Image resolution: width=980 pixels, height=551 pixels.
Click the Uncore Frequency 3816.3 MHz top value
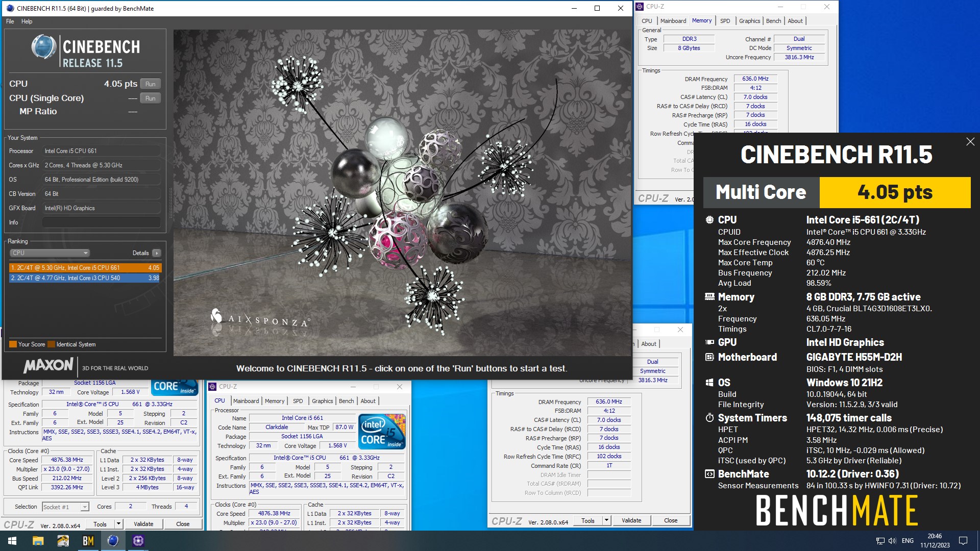tap(799, 57)
